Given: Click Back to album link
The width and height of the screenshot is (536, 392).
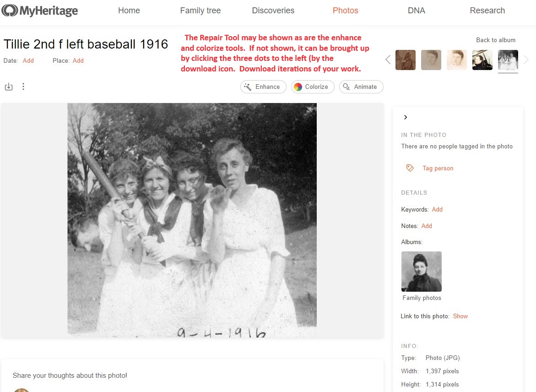Looking at the screenshot, I should pos(496,40).
